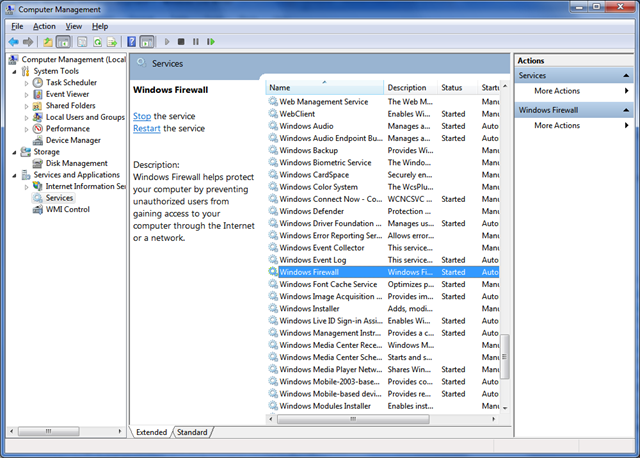Click gear icon beside Windows Backup
The image size is (640, 458).
(x=273, y=150)
